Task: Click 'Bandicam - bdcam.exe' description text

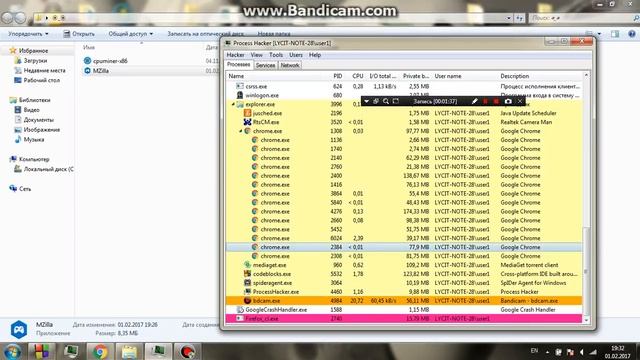Action: point(529,301)
